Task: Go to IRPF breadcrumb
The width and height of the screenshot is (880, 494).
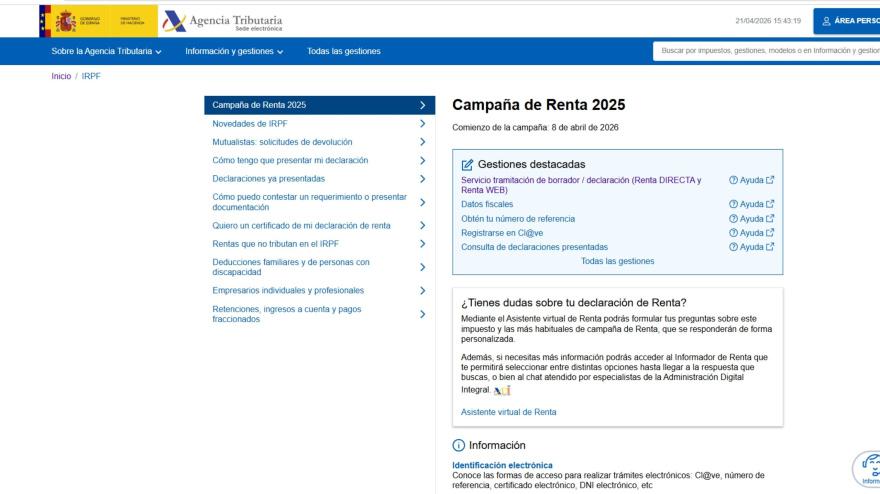Action: [x=91, y=76]
